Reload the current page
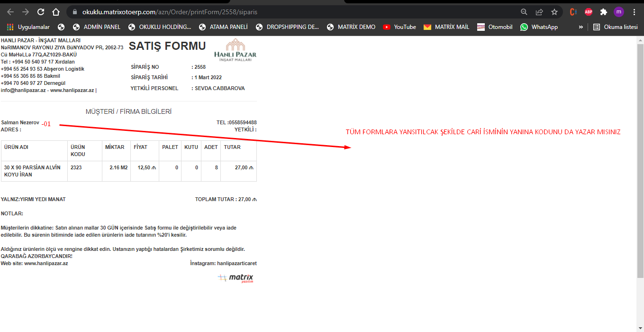 [x=41, y=12]
